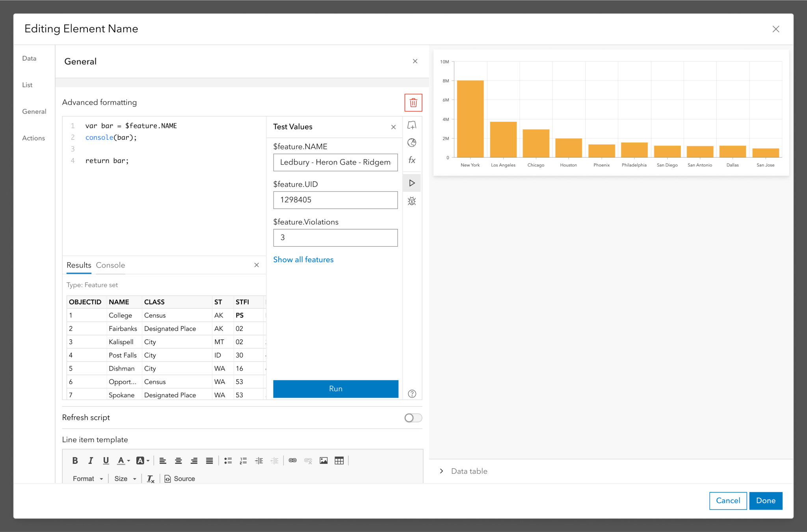Insert a table in the template editor
This screenshot has height=532, width=807.
click(x=339, y=460)
